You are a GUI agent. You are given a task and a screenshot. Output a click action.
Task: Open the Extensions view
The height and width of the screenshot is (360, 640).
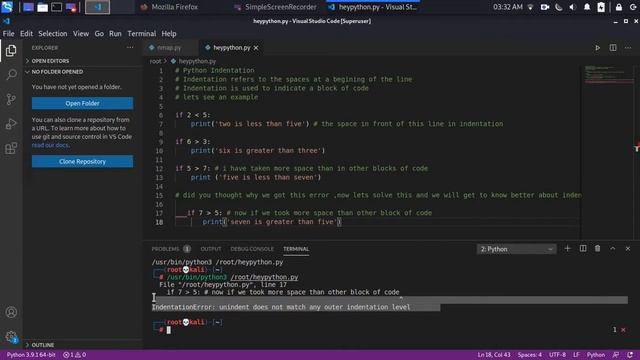pyautogui.click(x=11, y=148)
